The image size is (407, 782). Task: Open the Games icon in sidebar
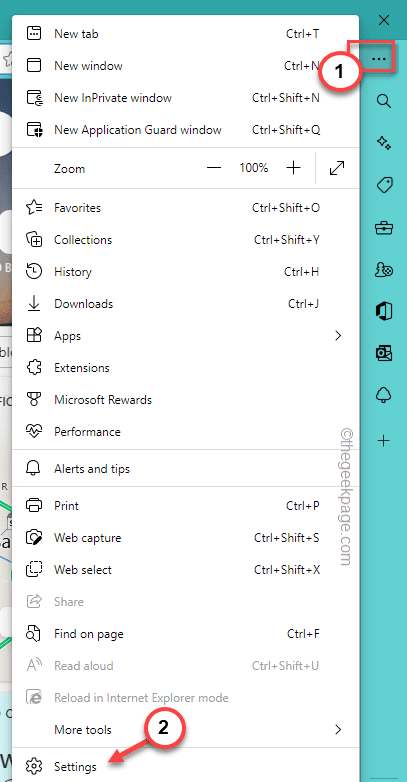[x=384, y=270]
